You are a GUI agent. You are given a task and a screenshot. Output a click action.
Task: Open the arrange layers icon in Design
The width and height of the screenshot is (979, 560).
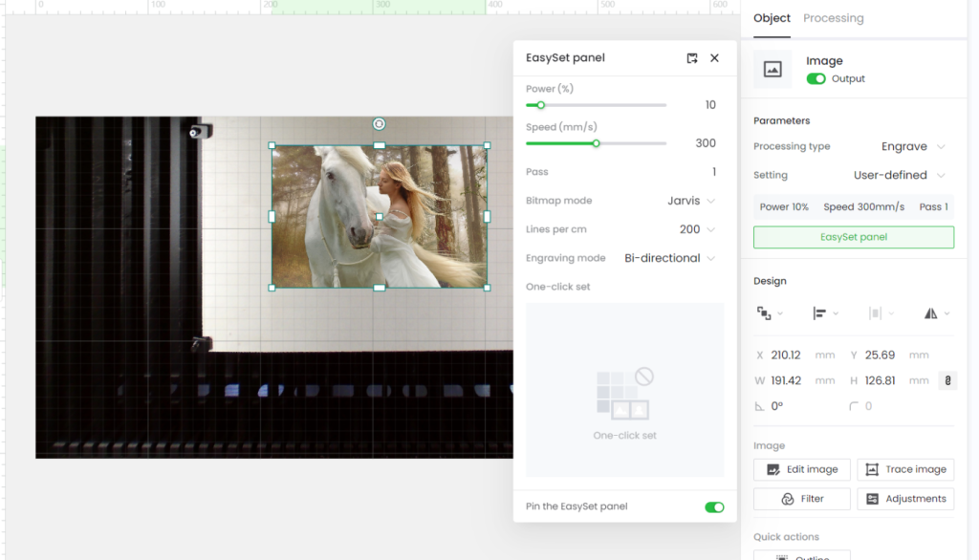click(x=770, y=313)
